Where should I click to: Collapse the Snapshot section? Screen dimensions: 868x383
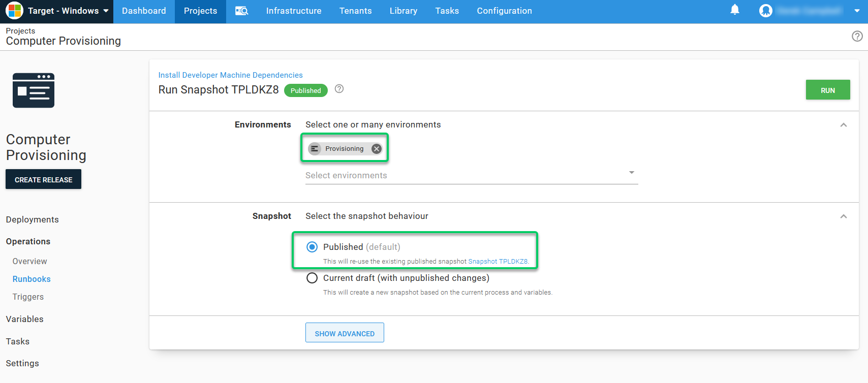click(x=843, y=216)
